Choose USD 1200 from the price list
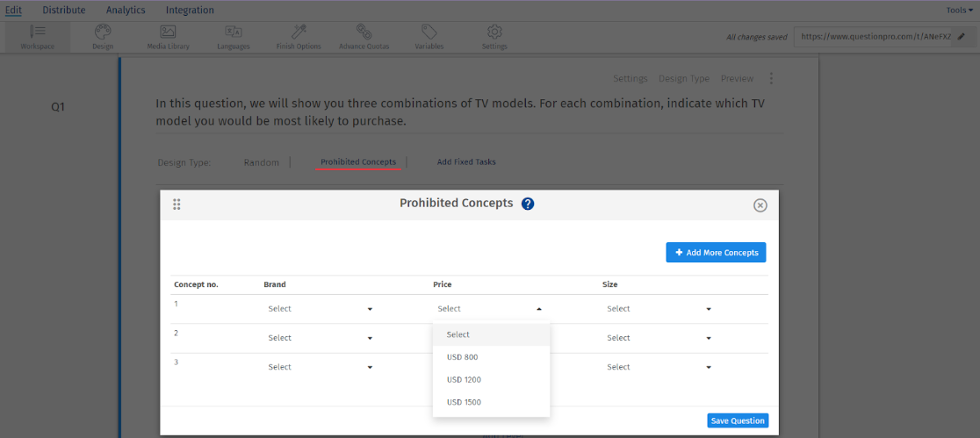Screen dimensions: 980x438 click(464, 380)
